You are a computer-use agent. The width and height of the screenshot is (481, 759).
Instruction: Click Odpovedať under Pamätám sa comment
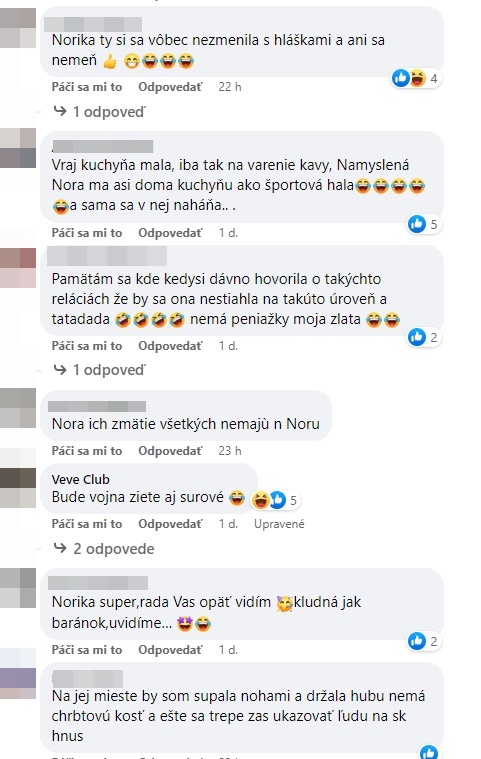170,346
